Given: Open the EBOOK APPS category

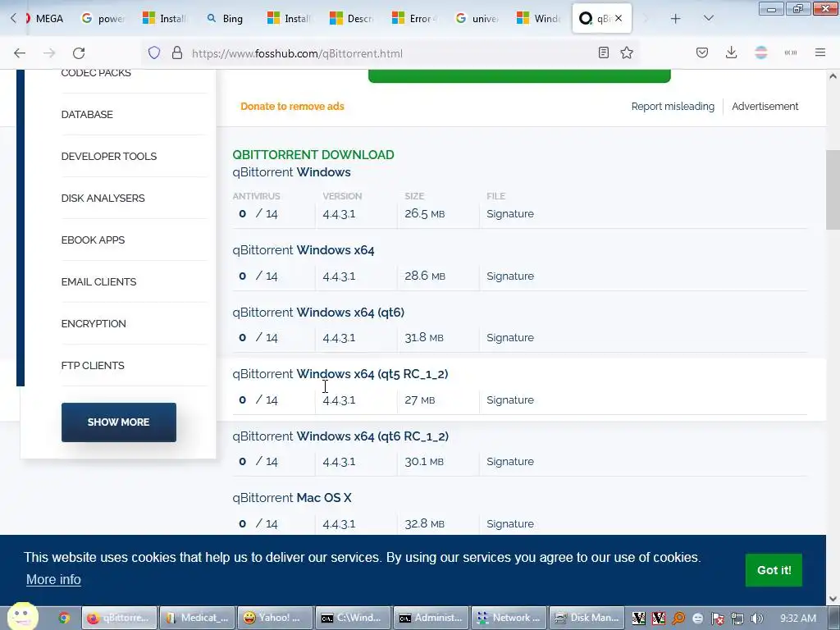Looking at the screenshot, I should 93,240.
